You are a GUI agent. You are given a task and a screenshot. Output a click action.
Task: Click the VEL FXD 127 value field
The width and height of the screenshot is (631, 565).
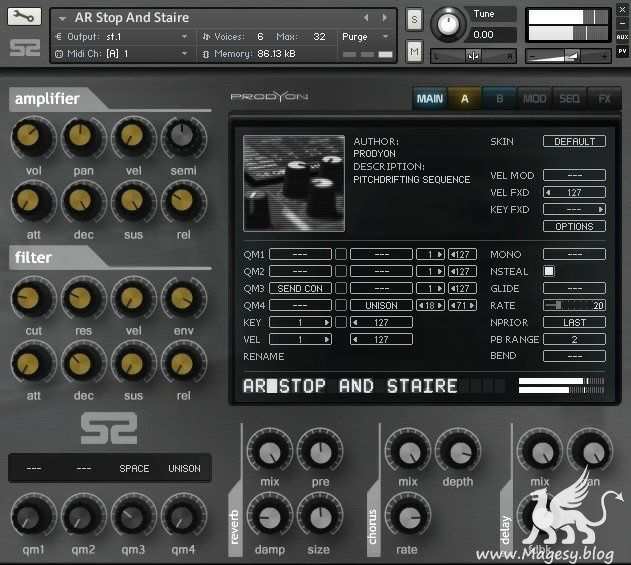[x=574, y=192]
